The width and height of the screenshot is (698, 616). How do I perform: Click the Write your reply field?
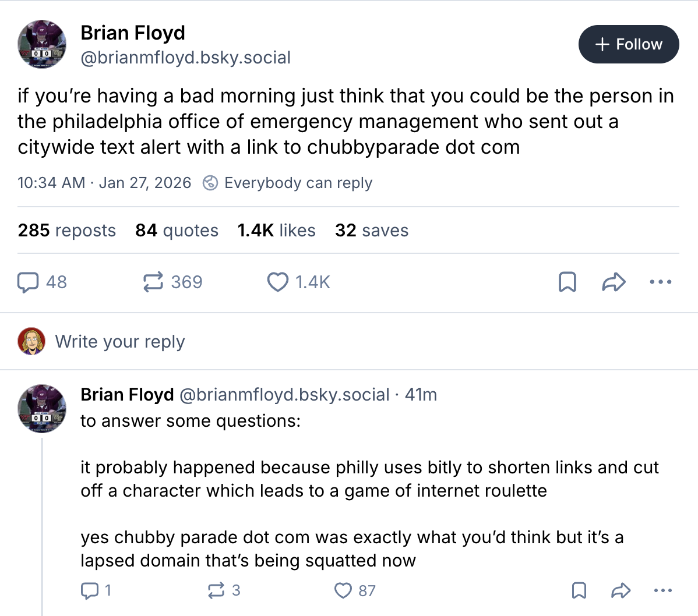tap(119, 341)
